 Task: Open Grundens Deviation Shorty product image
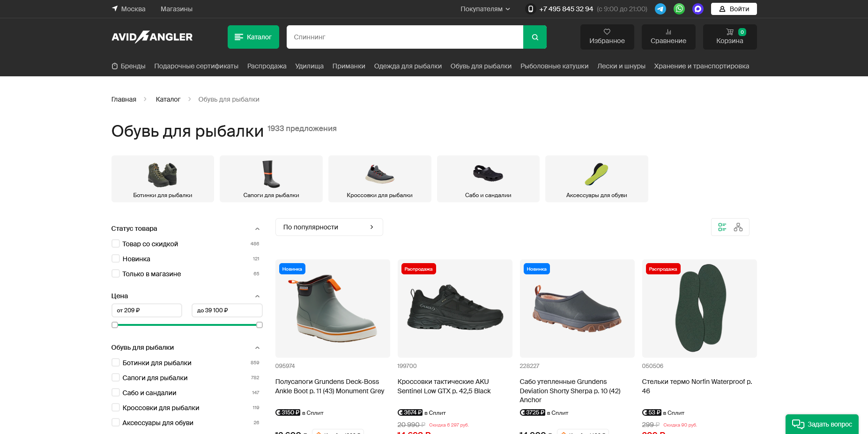pos(577,309)
